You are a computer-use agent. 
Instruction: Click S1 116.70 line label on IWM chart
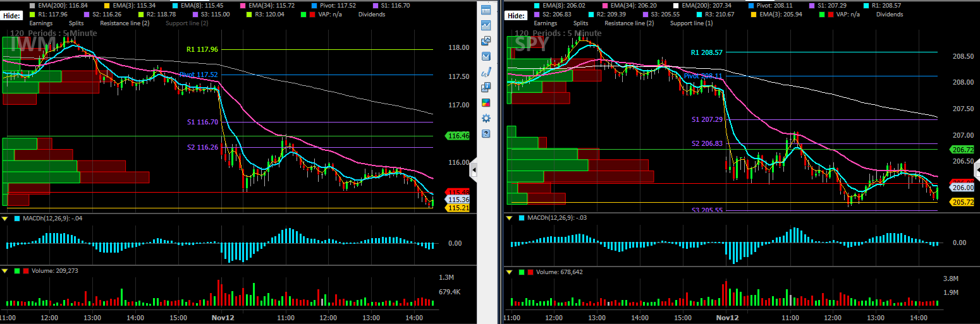click(202, 122)
